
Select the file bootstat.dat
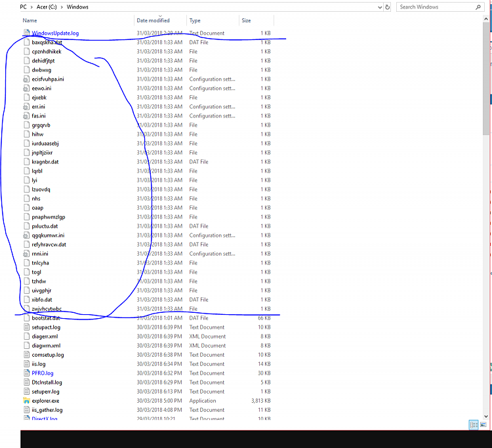[x=46, y=318]
